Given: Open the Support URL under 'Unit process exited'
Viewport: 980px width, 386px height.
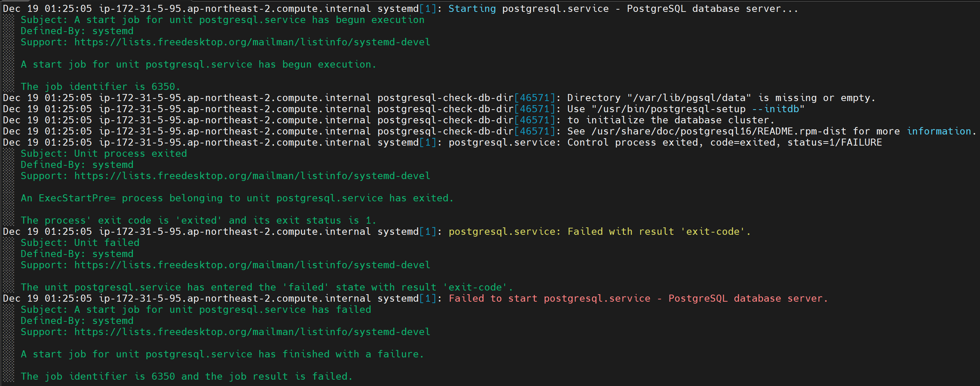Looking at the screenshot, I should (252, 175).
